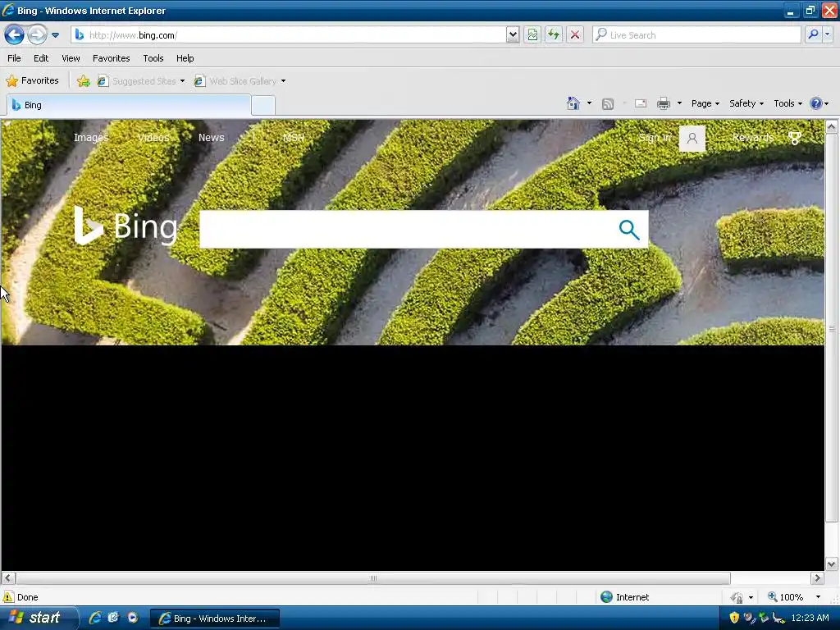Screen dimensions: 840x630
Task: Click the Bing logo
Action: [x=126, y=226]
